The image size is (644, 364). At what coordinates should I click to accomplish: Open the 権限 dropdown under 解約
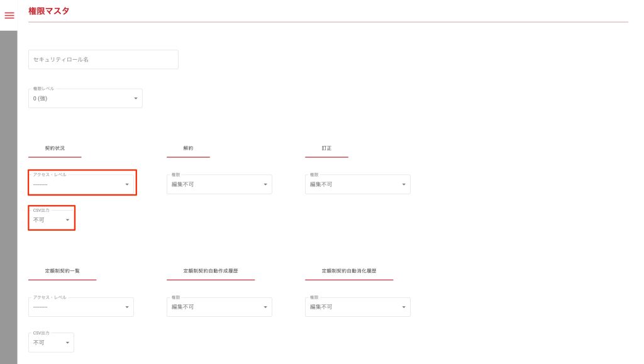click(219, 184)
